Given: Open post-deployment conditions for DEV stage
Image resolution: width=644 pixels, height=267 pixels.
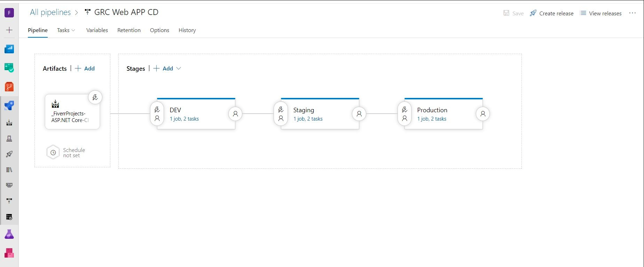Looking at the screenshot, I should [235, 114].
